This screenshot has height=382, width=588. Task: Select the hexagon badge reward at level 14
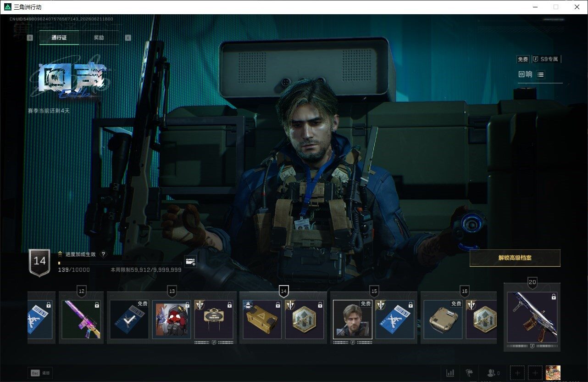pos(305,319)
